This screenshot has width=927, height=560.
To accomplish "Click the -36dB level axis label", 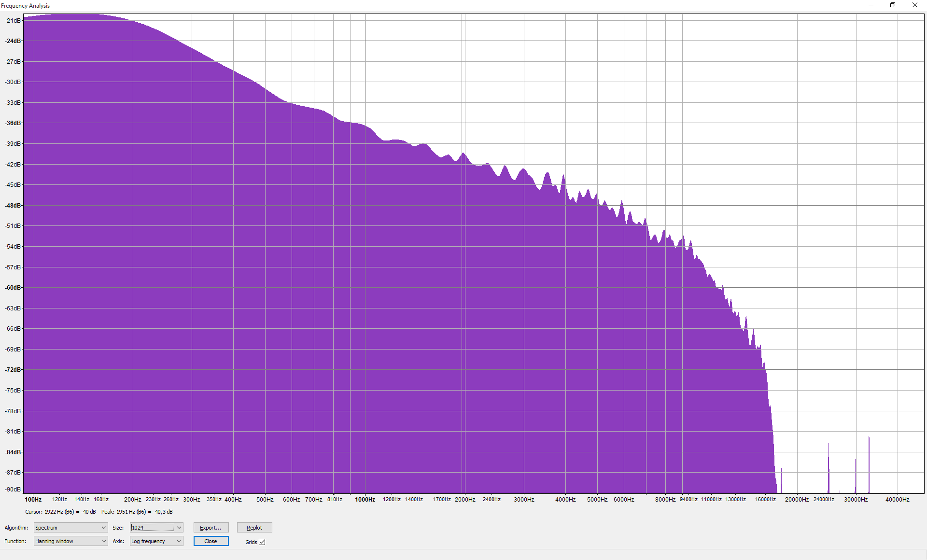I will (x=13, y=123).
